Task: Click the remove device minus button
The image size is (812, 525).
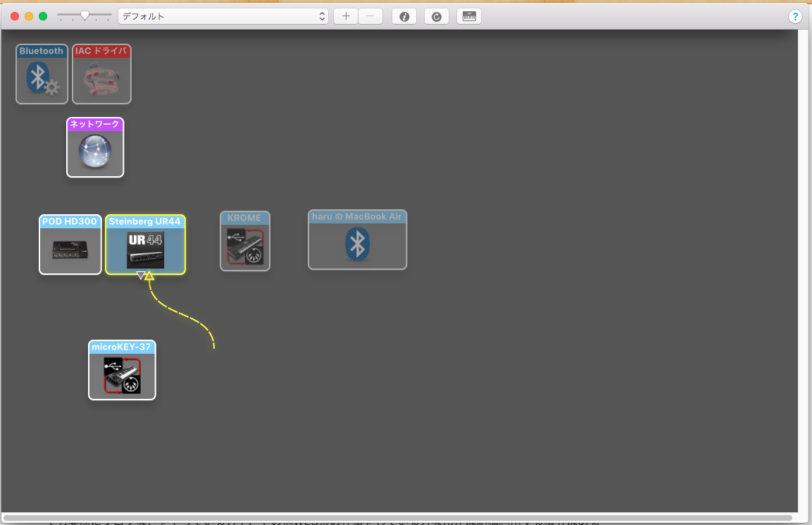Action: 370,17
